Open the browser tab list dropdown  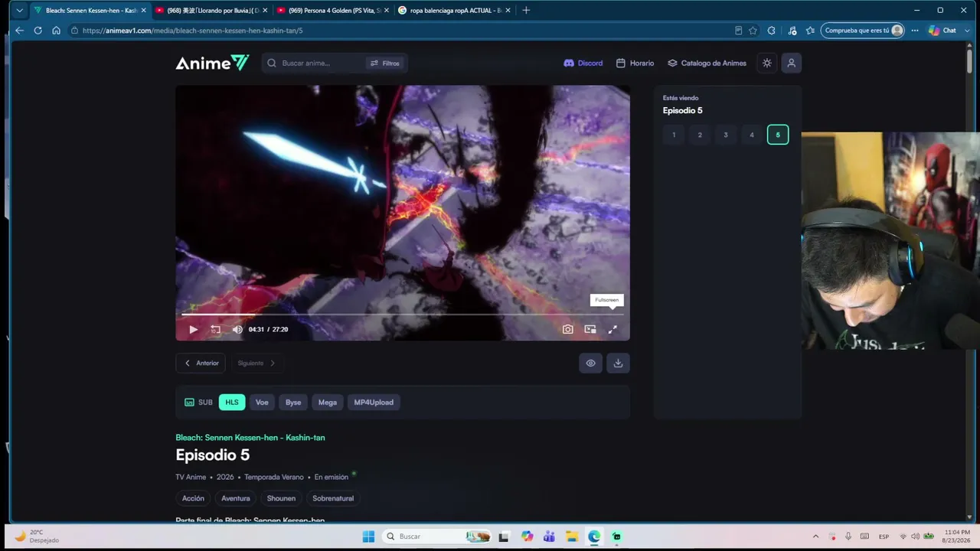pos(19,11)
